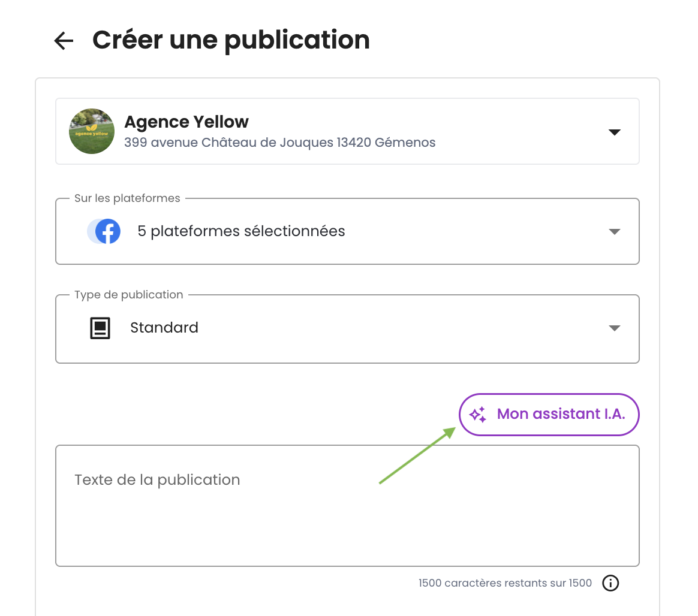
Task: Click the Facebook platform icon
Action: tap(107, 231)
